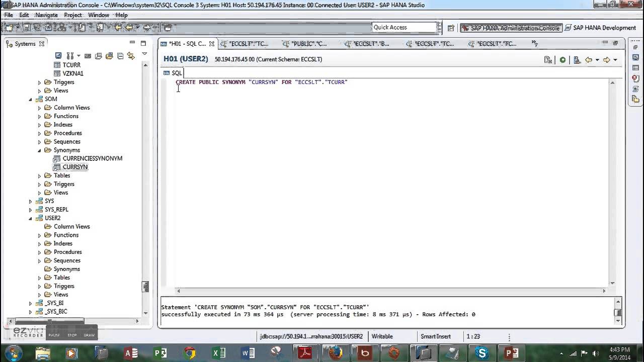
Task: Maximize the Systems panel
Action: pyautogui.click(x=143, y=43)
